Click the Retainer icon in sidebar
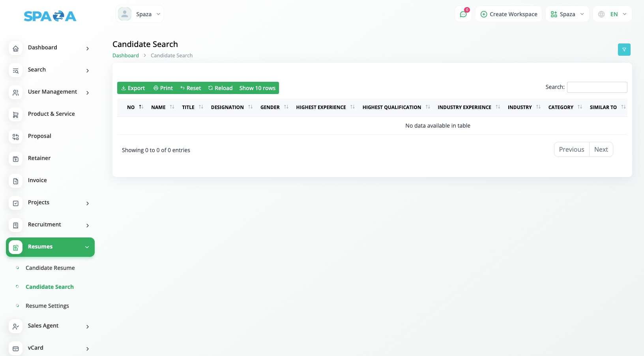The height and width of the screenshot is (356, 644). pyautogui.click(x=16, y=159)
